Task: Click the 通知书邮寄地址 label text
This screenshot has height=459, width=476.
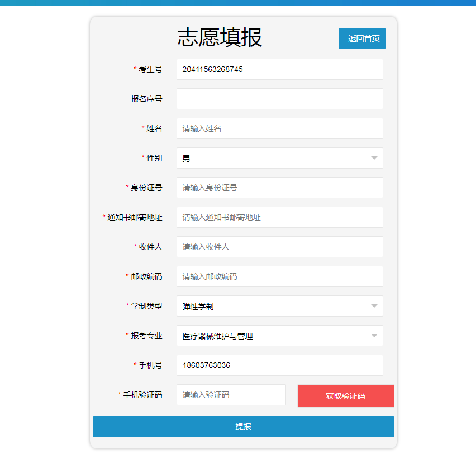Action: 135,217
